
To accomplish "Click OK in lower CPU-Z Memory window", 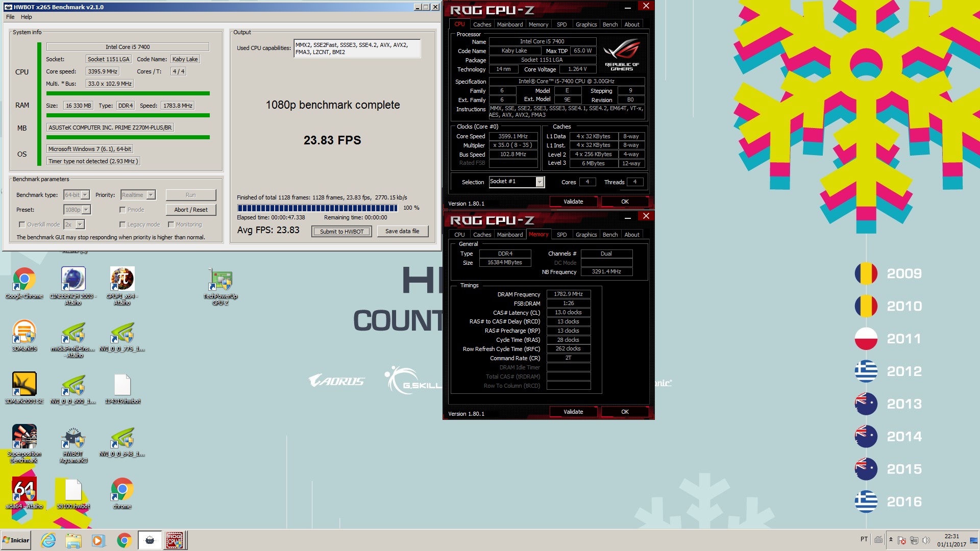I will pos(625,412).
